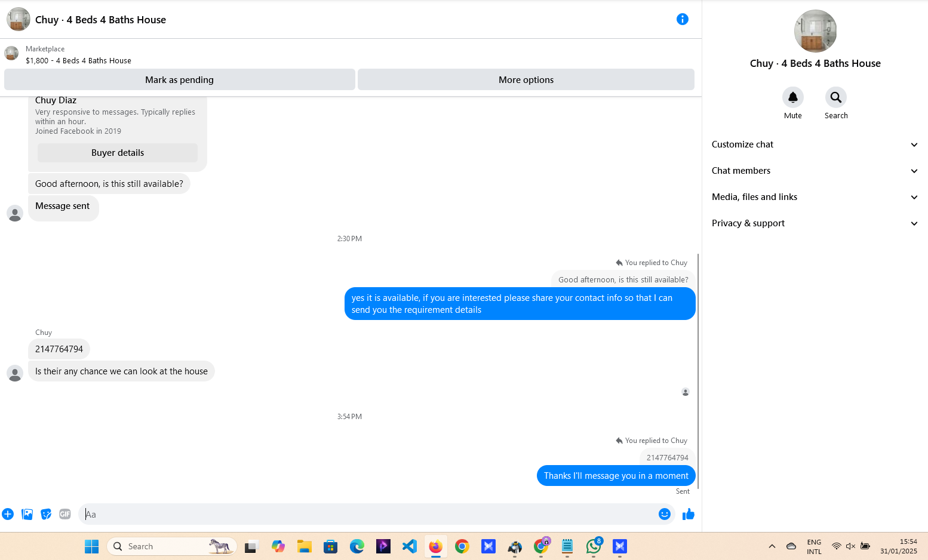The width and height of the screenshot is (928, 560).
Task: Click the chat avatar thumbnail in the header
Action: (19, 19)
